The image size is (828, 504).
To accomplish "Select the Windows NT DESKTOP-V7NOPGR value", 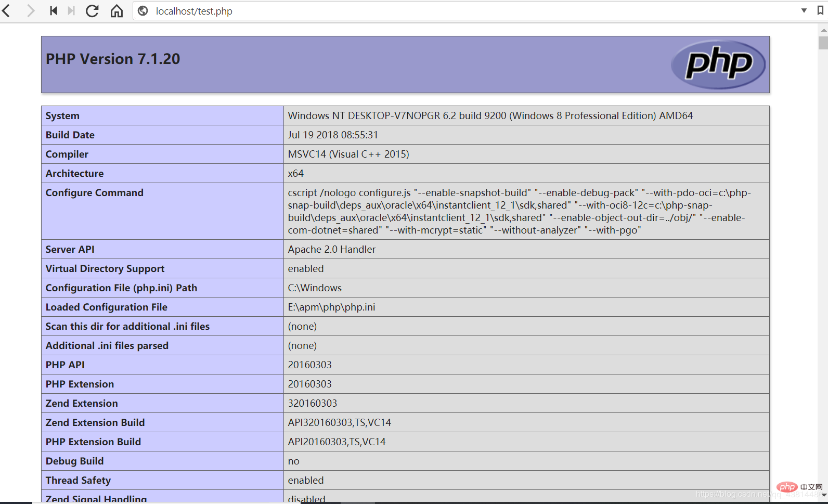I will click(490, 115).
